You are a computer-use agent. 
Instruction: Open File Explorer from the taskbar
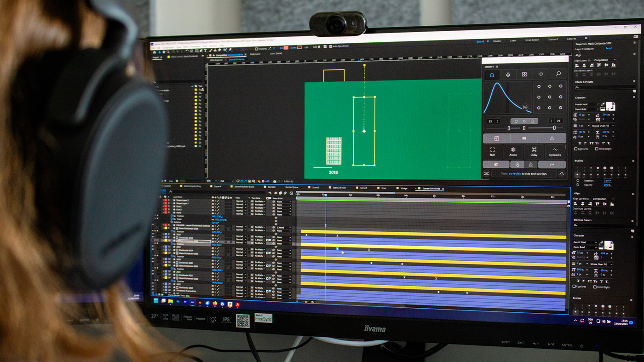[171, 301]
